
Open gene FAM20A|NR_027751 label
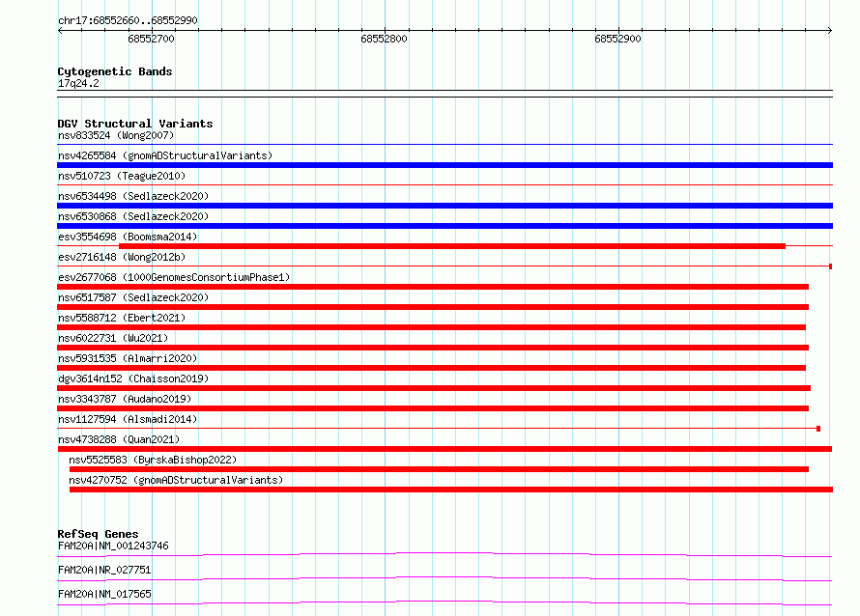[104, 570]
